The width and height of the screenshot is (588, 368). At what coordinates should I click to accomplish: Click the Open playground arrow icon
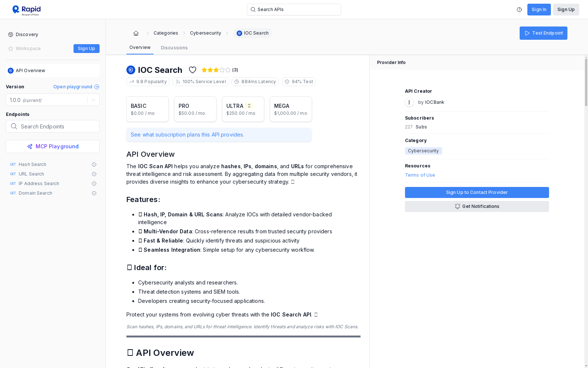[97, 87]
